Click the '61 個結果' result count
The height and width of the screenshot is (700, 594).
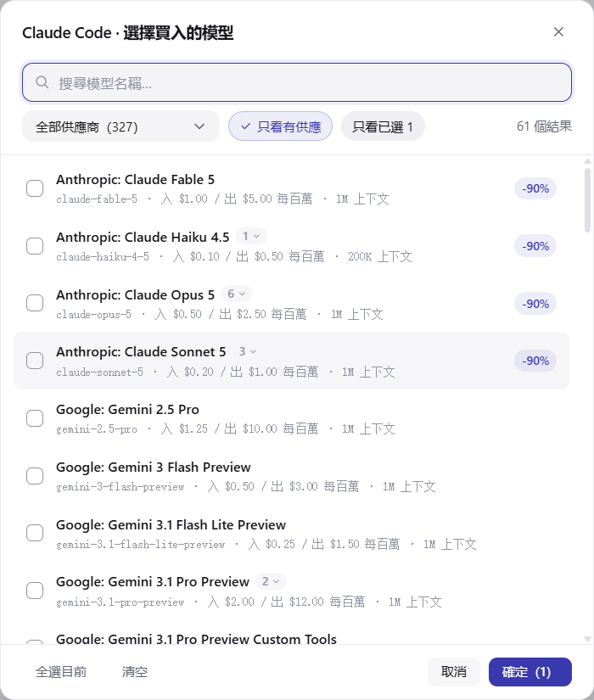tap(544, 126)
